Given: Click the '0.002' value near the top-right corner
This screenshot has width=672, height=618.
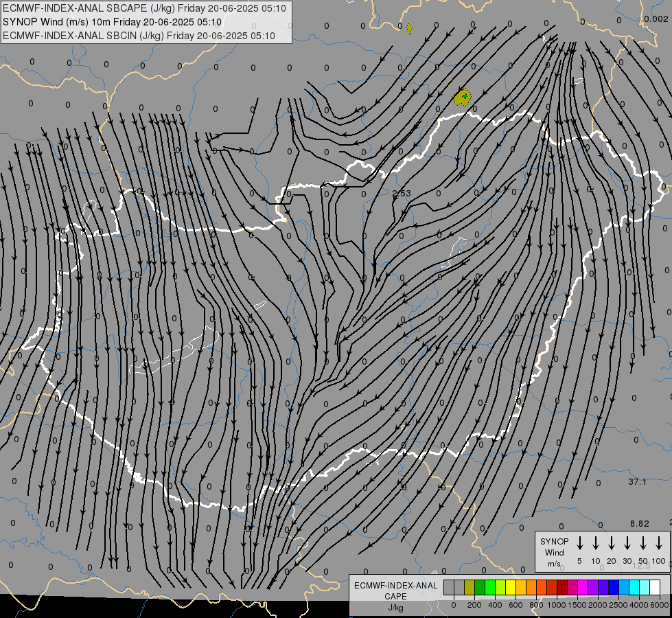Looking at the screenshot, I should [656, 19].
